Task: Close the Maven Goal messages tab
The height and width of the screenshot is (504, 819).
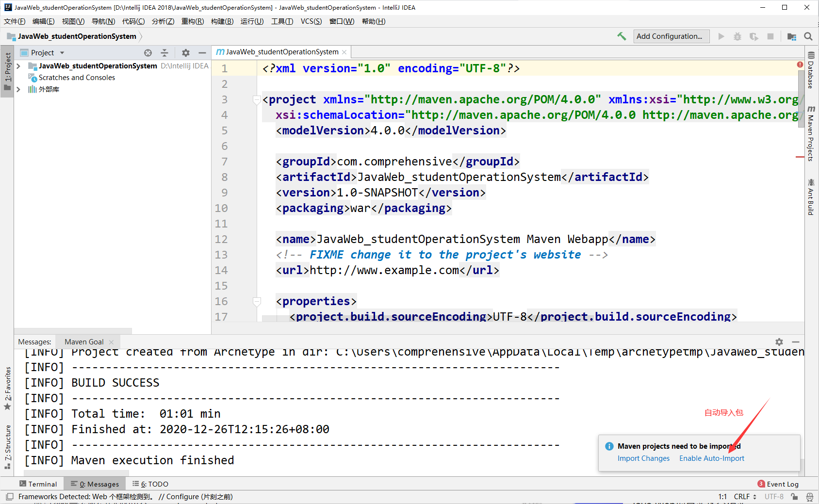Action: tap(111, 342)
